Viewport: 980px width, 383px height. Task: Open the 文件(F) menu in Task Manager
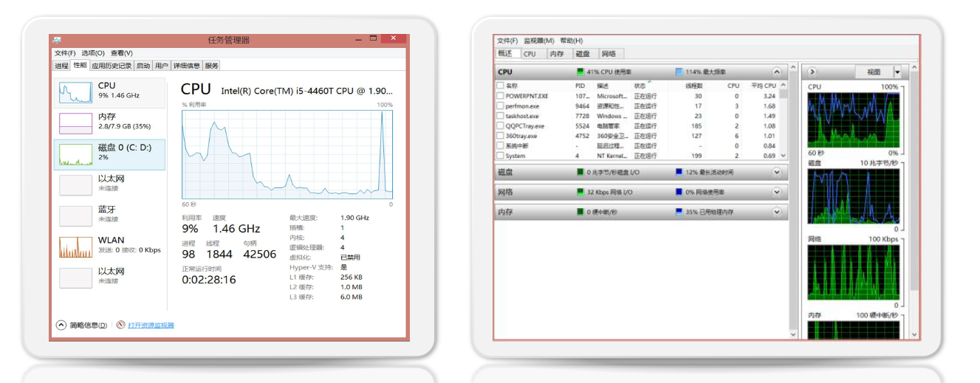pos(65,53)
